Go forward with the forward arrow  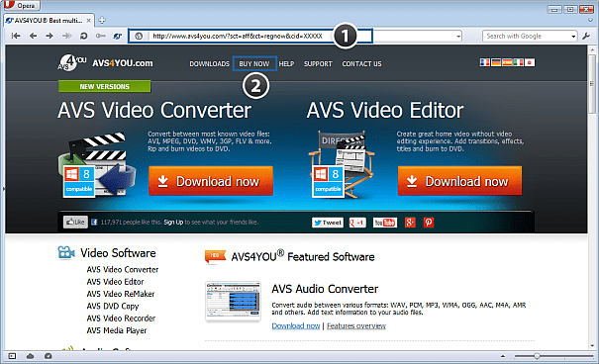pyautogui.click(x=50, y=36)
